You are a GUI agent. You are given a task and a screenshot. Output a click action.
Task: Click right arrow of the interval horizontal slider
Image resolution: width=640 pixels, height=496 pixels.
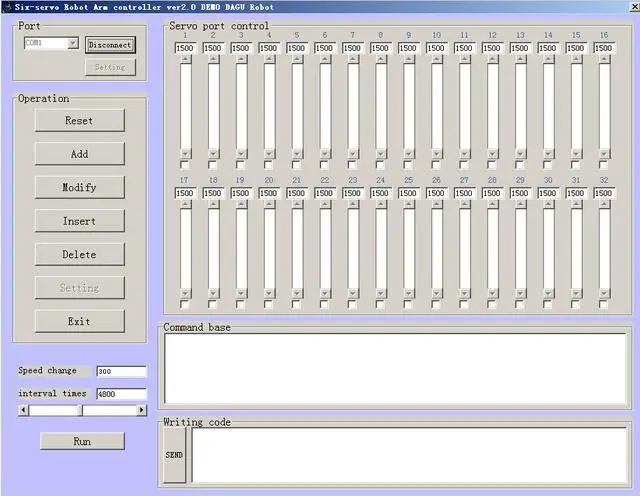coord(141,410)
